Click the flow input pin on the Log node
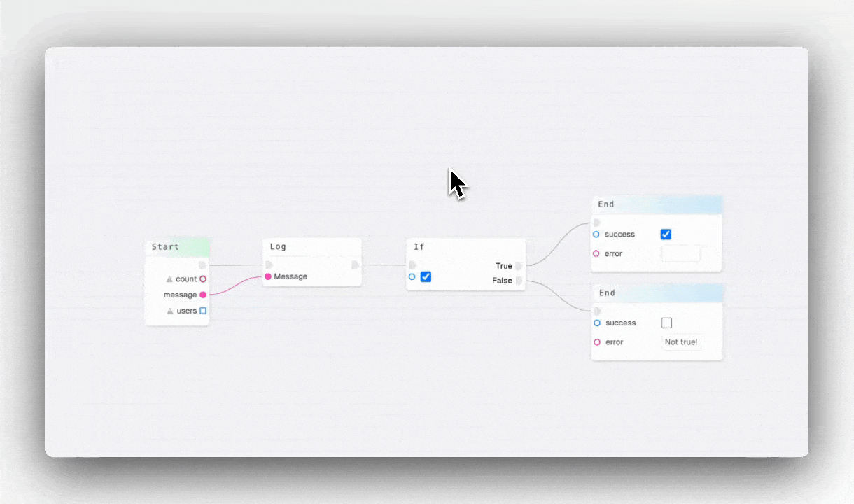 pos(269,265)
